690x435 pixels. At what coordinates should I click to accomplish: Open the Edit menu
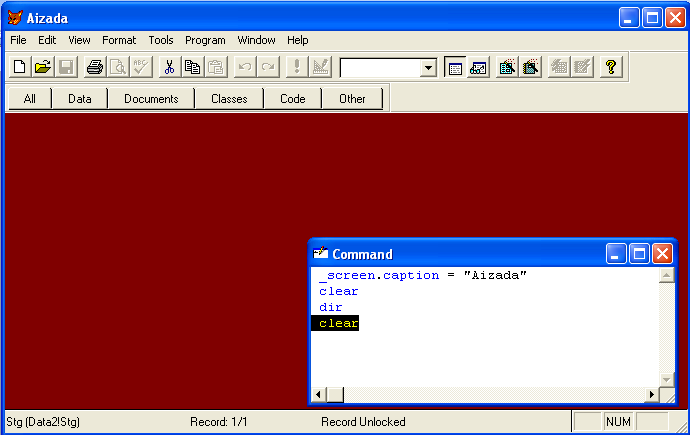click(47, 40)
